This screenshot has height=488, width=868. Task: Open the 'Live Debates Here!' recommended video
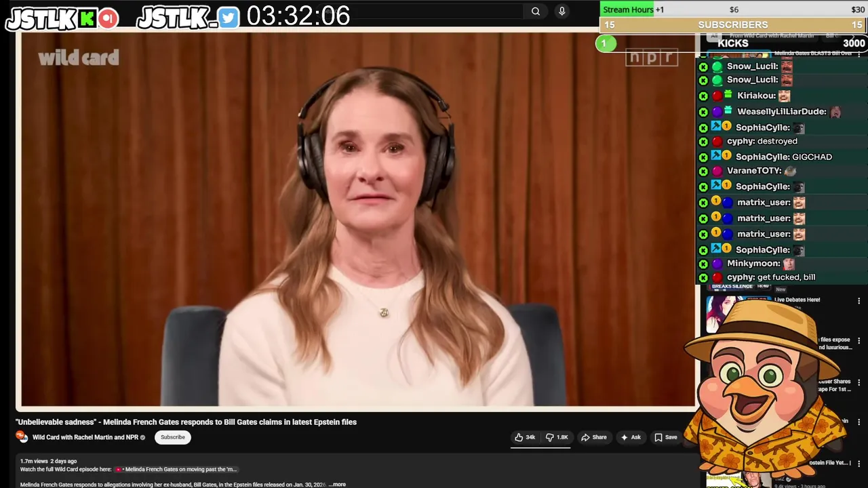(x=797, y=300)
